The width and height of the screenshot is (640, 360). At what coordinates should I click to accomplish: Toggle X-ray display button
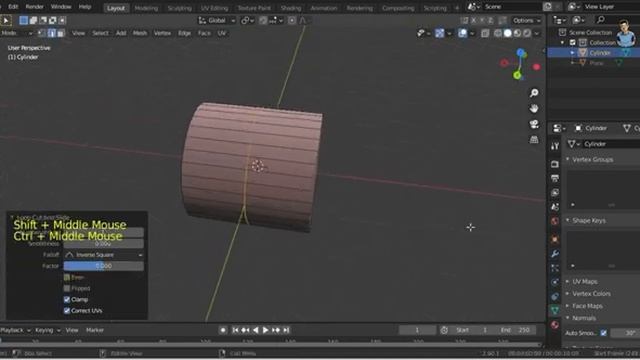(x=485, y=33)
